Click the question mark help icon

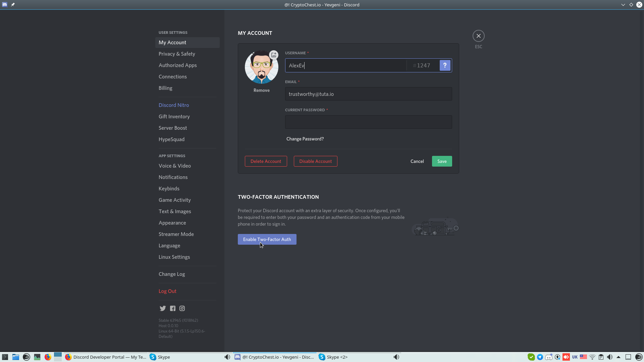point(445,65)
